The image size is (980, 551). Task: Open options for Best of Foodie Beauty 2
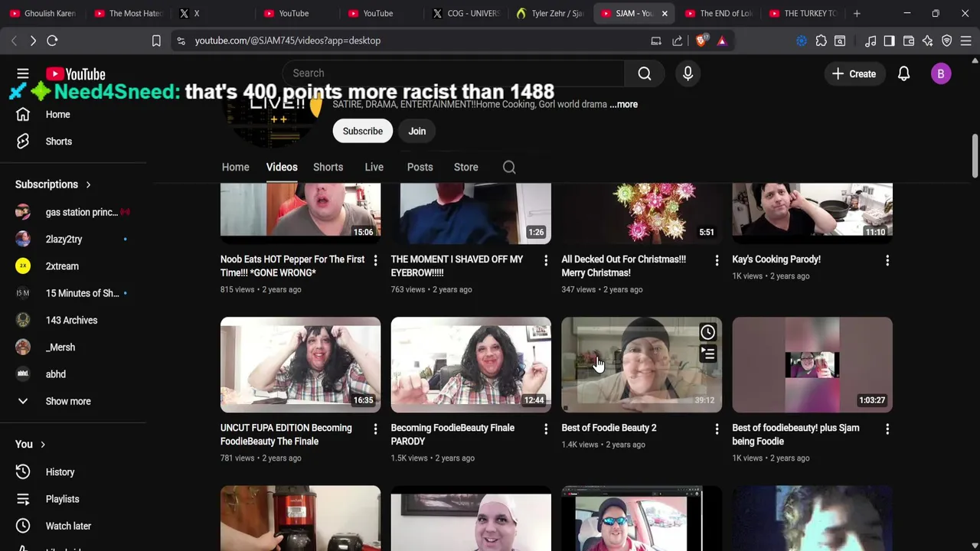[717, 429]
